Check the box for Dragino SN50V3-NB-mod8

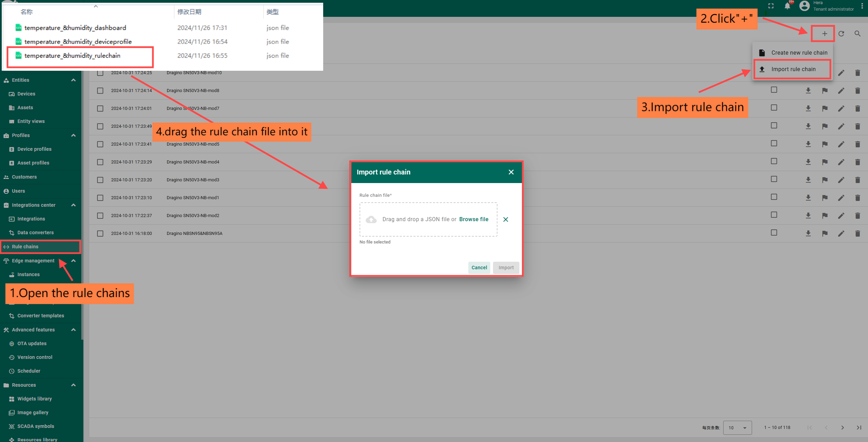(100, 91)
